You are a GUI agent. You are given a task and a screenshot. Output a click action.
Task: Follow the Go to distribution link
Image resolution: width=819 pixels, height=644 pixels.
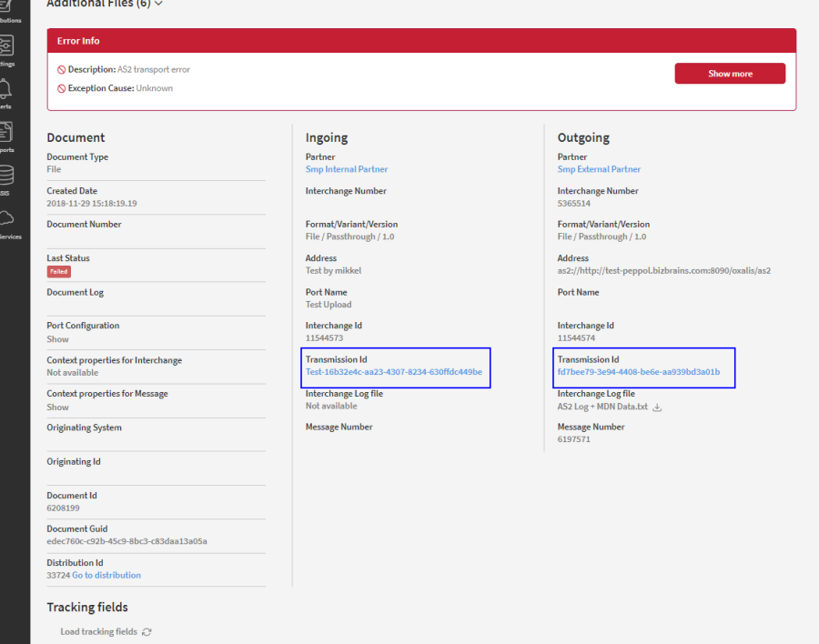pyautogui.click(x=106, y=575)
